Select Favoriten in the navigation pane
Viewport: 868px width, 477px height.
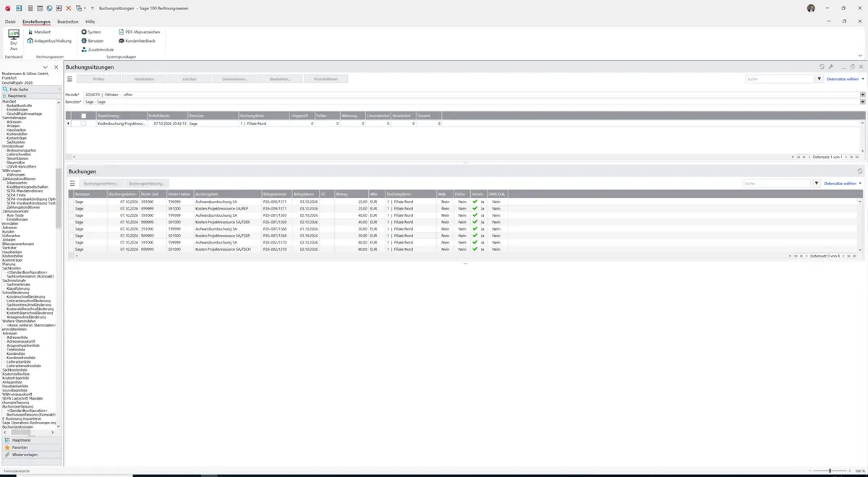pyautogui.click(x=30, y=447)
